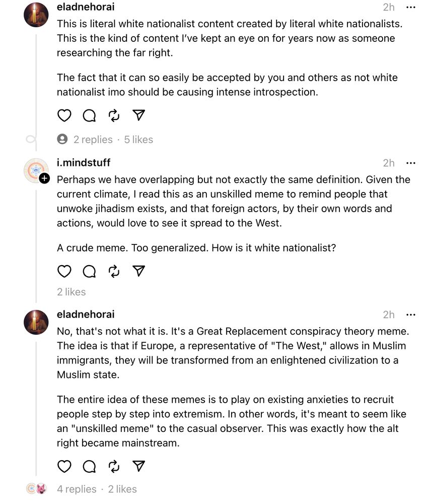The width and height of the screenshot is (426, 504).
Task: Open the three-dot menu on the bottom eladnehorai post
Action: tap(411, 313)
